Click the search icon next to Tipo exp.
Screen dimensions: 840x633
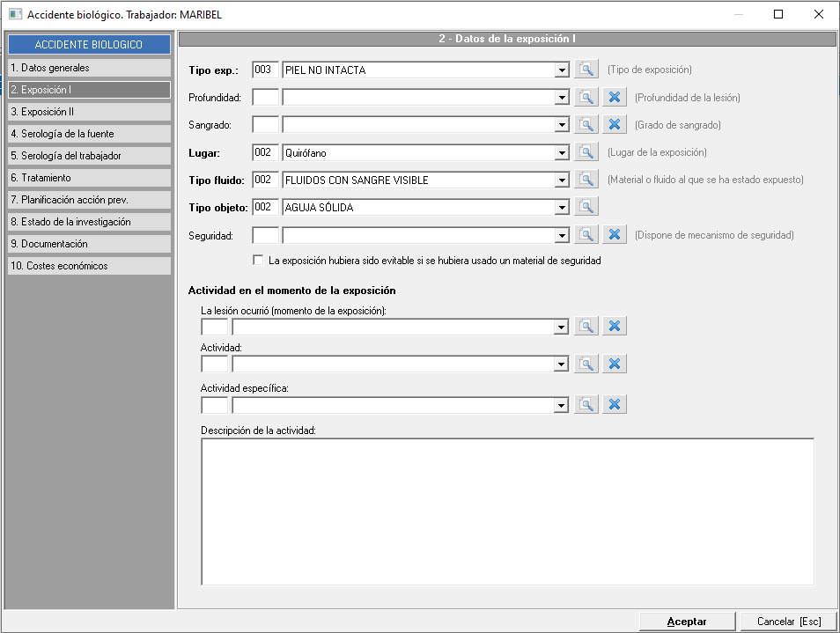coord(586,70)
